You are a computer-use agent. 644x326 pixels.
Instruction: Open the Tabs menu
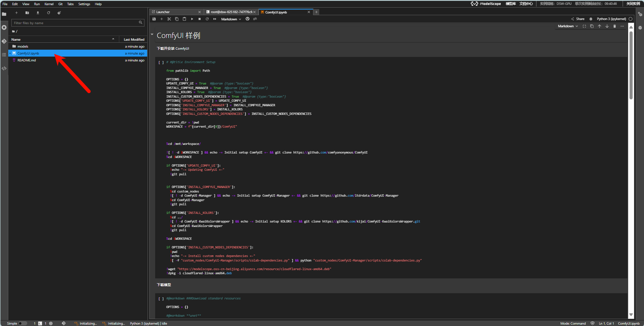pyautogui.click(x=70, y=4)
